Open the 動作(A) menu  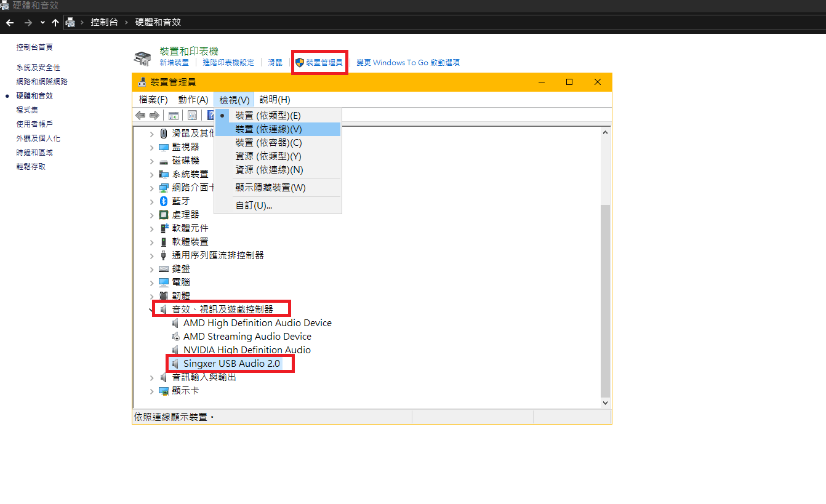coord(193,100)
